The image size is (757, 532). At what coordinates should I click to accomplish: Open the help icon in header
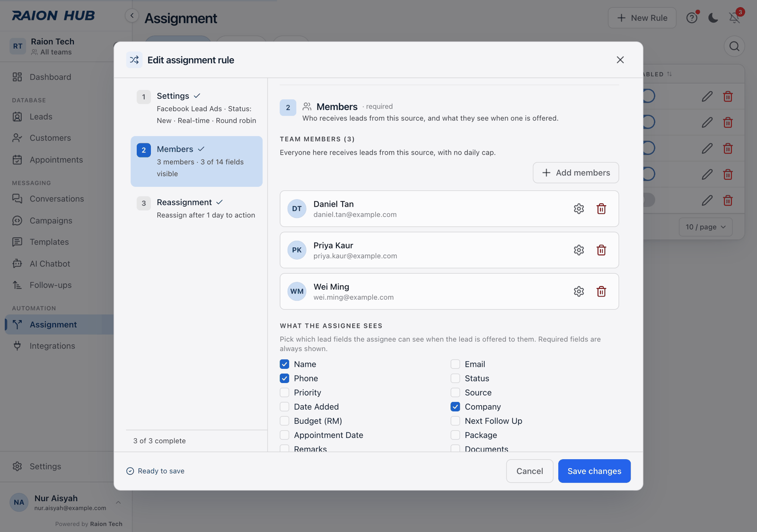[692, 18]
